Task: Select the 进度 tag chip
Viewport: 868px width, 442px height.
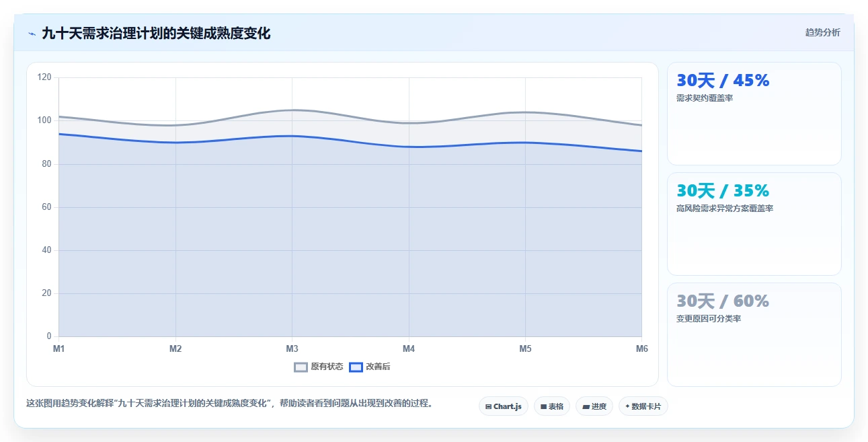Action: click(x=594, y=406)
